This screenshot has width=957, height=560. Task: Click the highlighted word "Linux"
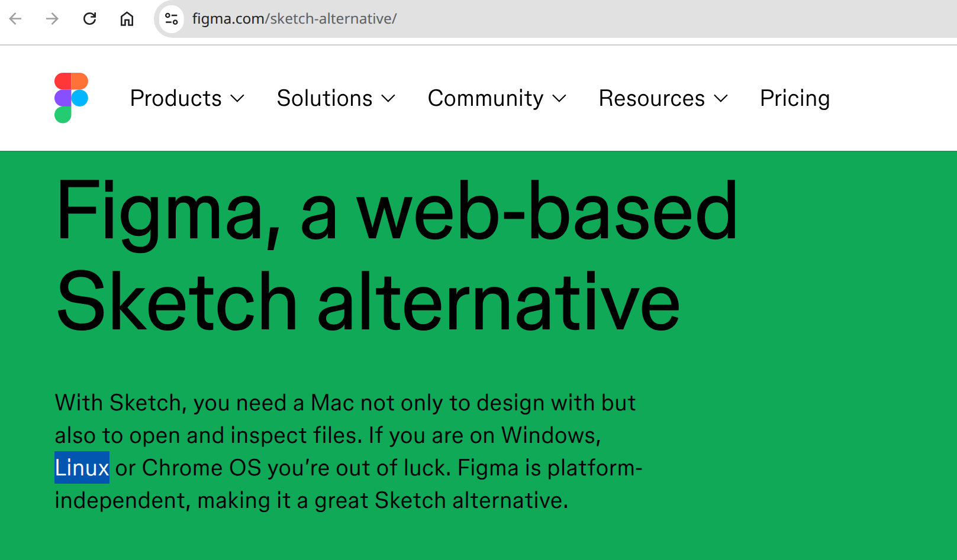click(82, 468)
